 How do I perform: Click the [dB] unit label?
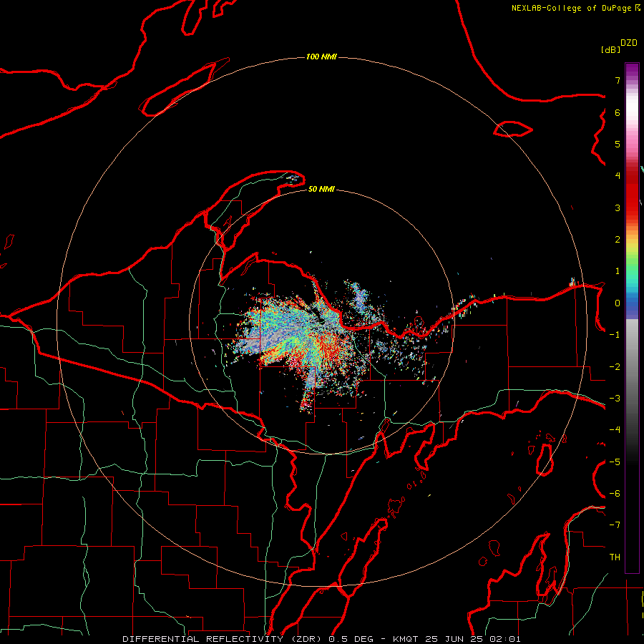click(610, 49)
